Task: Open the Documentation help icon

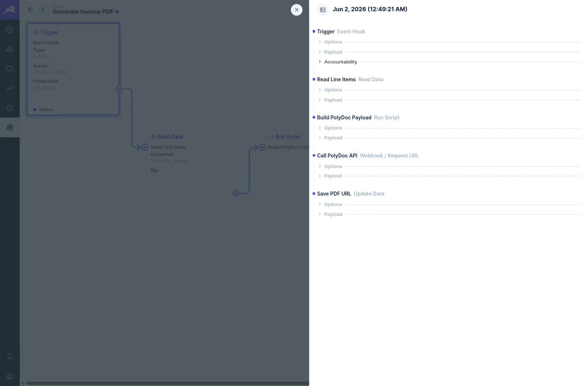Action: (10, 108)
